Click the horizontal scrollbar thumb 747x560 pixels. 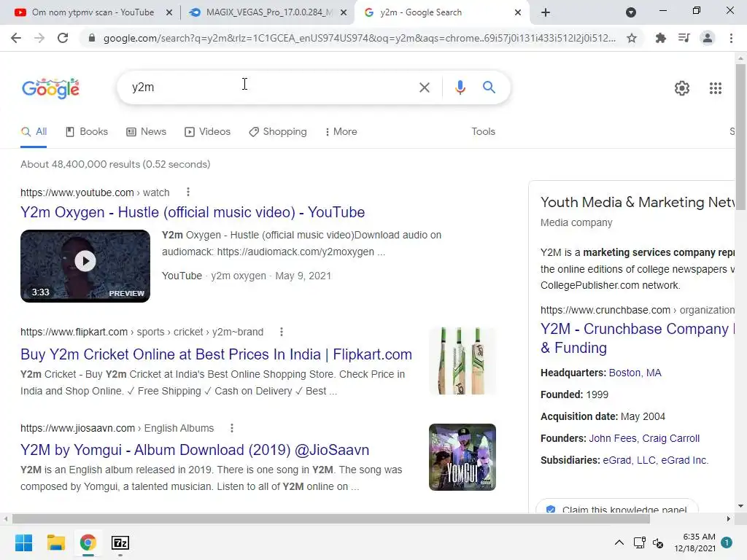[x=330, y=518]
